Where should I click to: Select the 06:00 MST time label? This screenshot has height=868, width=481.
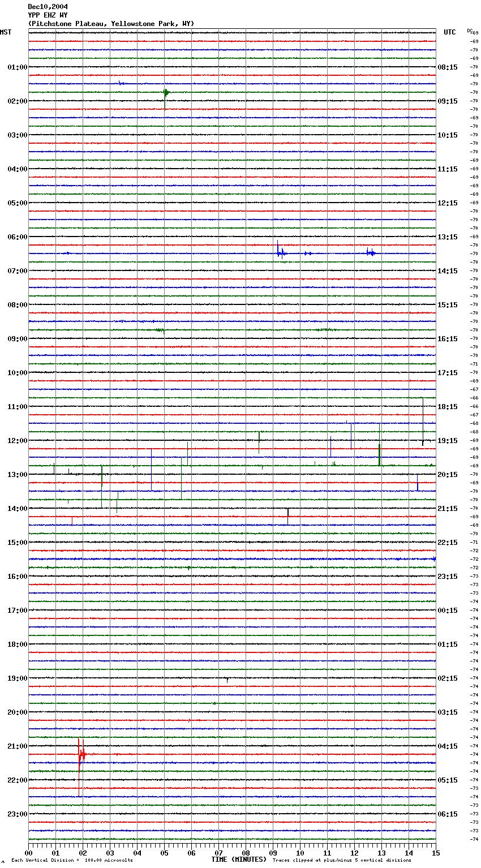[x=18, y=237]
